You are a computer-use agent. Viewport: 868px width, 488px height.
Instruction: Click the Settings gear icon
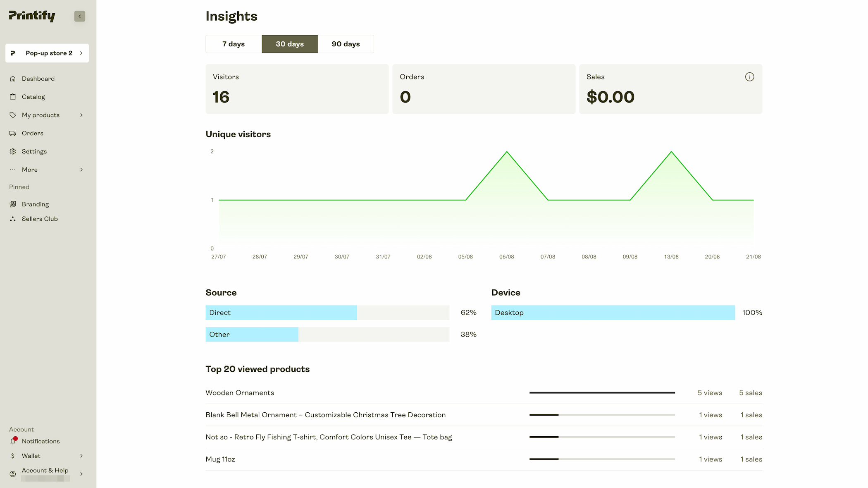click(x=13, y=151)
